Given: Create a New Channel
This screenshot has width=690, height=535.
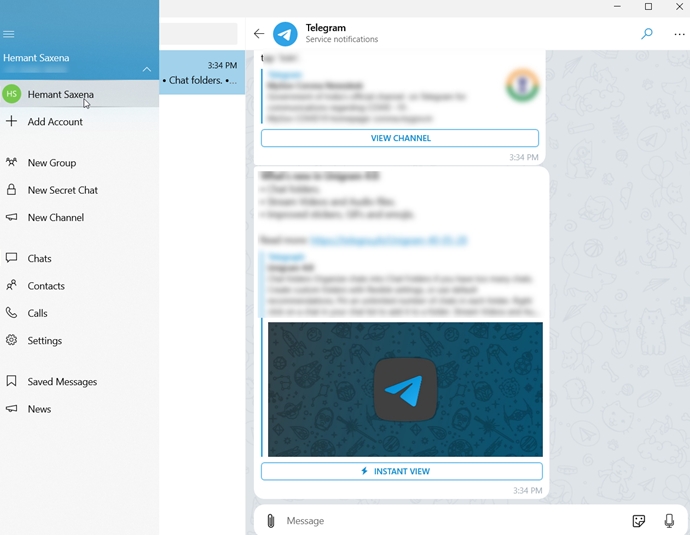Looking at the screenshot, I should pyautogui.click(x=55, y=218).
